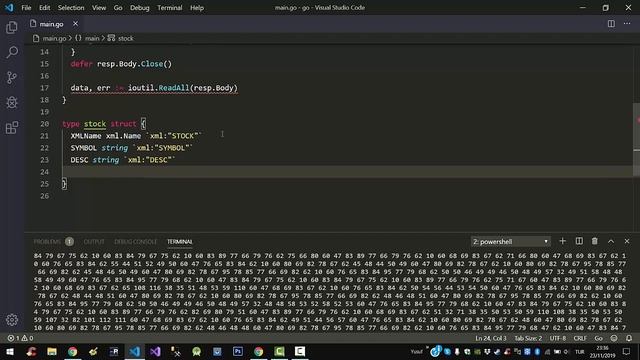
Task: Open the Debug view bug icon
Action: [x=12, y=102]
